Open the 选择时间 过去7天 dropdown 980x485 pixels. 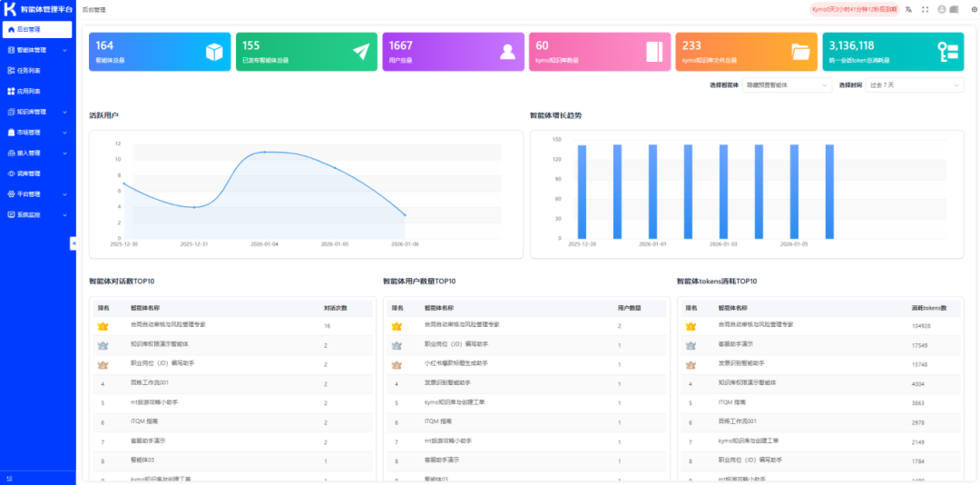[914, 84]
